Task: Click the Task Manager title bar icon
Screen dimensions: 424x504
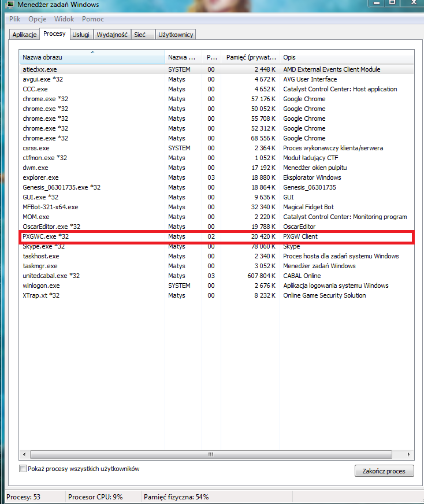Action: 10,4
